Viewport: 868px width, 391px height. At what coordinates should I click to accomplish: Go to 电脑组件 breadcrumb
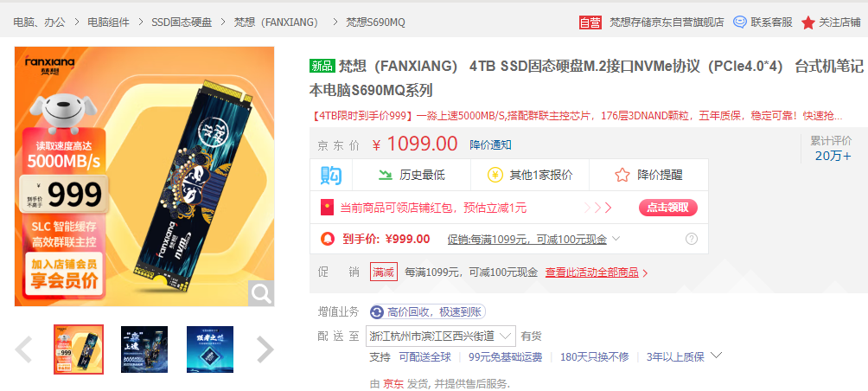pos(109,22)
